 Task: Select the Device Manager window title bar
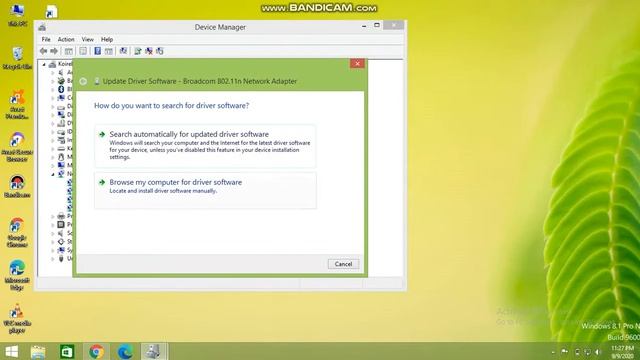point(220,27)
